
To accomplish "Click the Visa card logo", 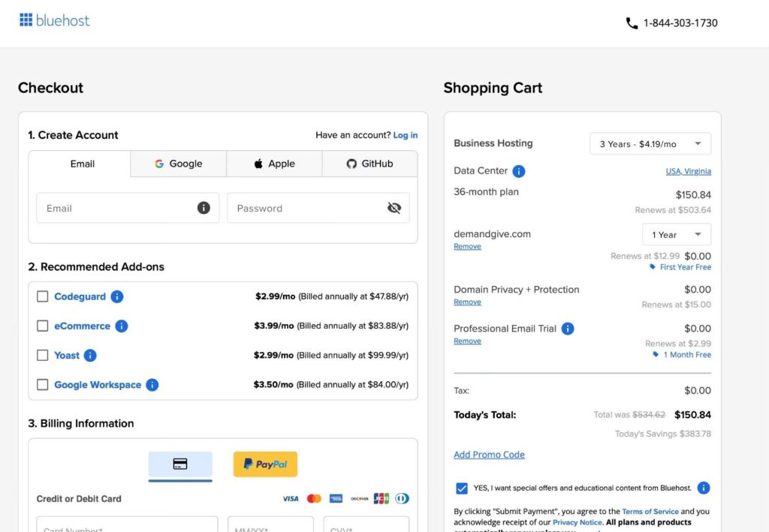I will [x=291, y=499].
